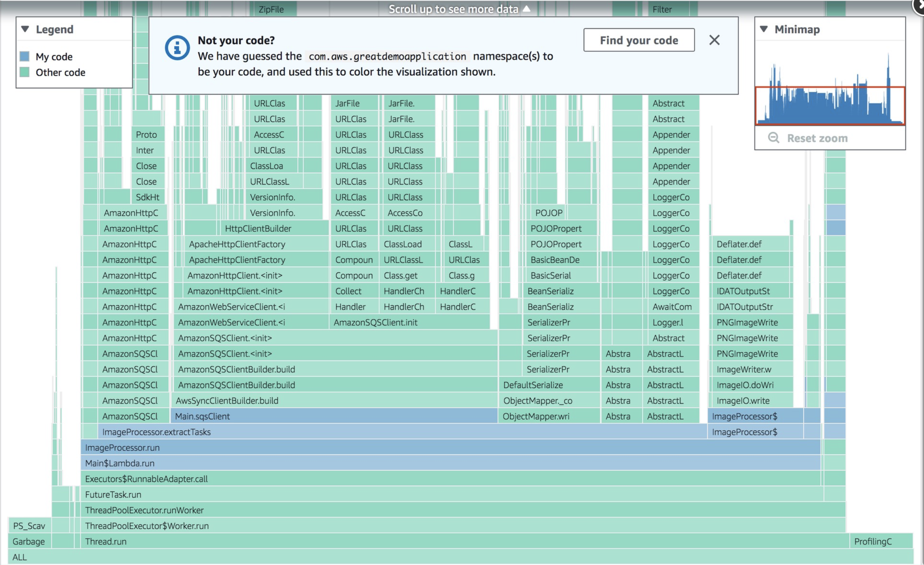Select the ImageProcessor.run frame
The image size is (924, 565).
coord(450,448)
